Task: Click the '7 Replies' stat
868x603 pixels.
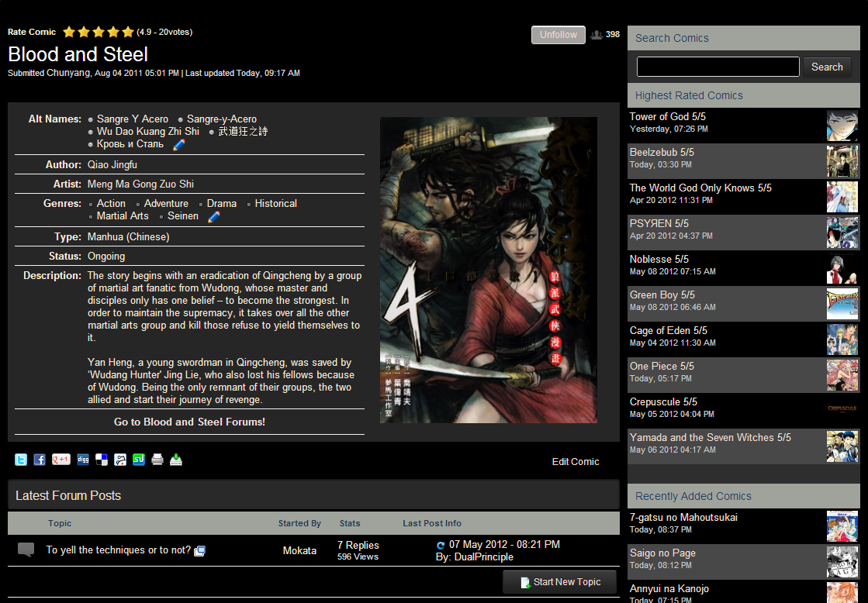Action: (x=358, y=546)
